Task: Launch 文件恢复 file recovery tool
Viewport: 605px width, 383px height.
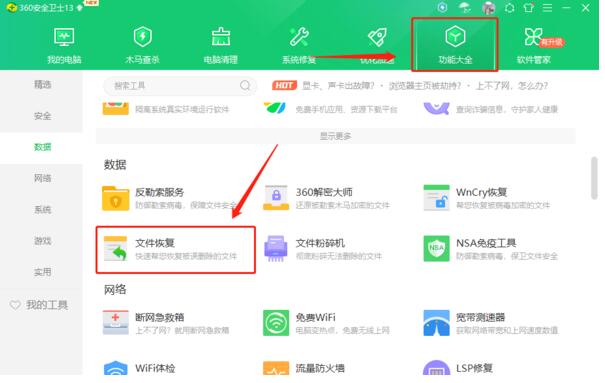Action: tap(176, 250)
